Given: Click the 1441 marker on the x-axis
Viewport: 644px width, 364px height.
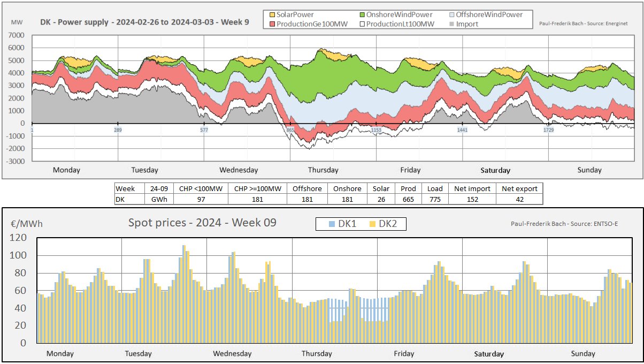Looking at the screenshot, I should (x=462, y=130).
